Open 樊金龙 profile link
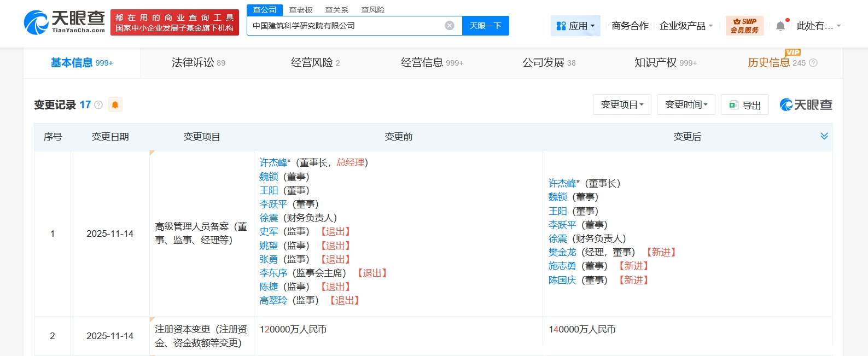The width and height of the screenshot is (868, 356). (562, 252)
